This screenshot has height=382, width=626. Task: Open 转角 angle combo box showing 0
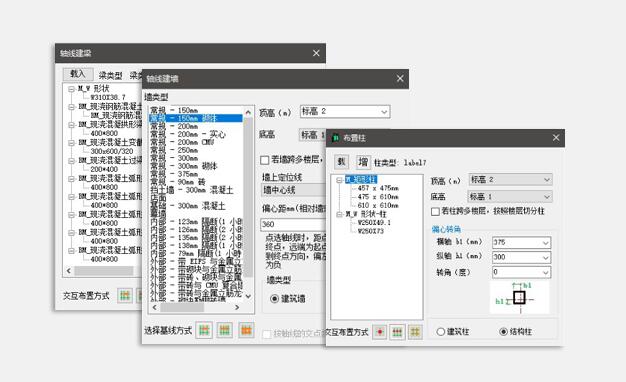(x=521, y=272)
